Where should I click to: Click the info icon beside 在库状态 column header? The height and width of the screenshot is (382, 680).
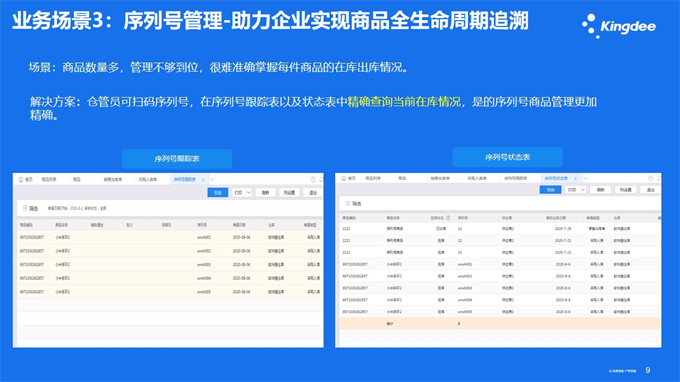pyautogui.click(x=448, y=218)
